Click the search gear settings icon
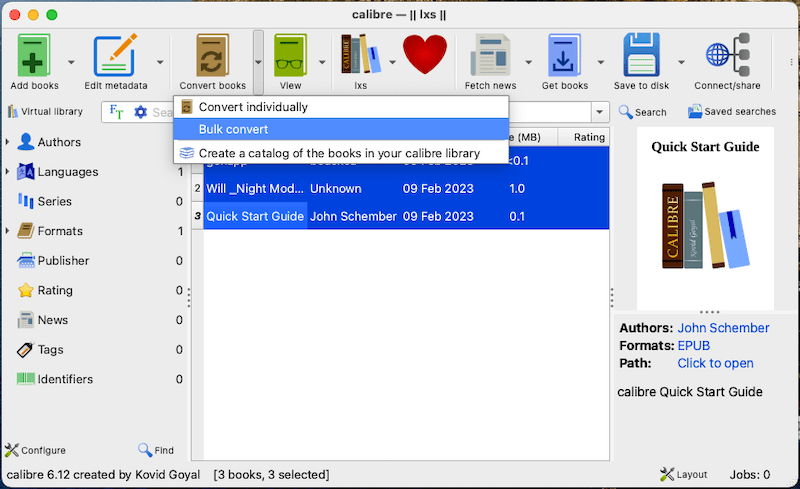 (140, 112)
